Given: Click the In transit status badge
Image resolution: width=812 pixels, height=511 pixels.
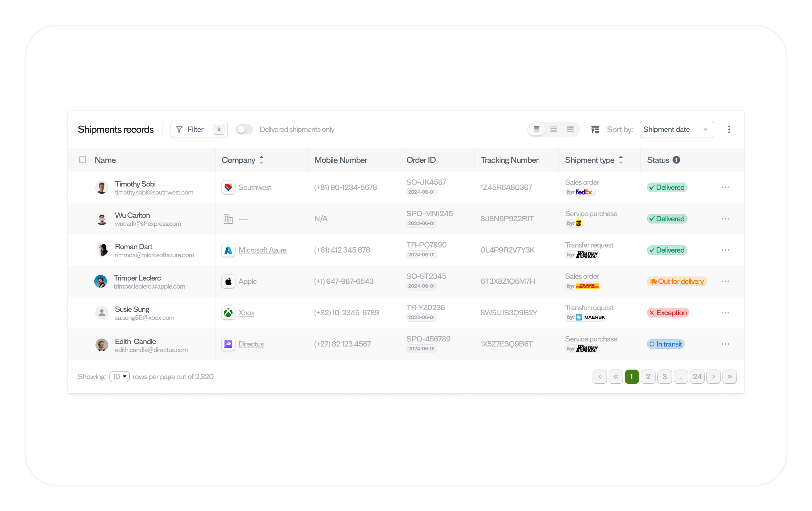Looking at the screenshot, I should pos(666,344).
